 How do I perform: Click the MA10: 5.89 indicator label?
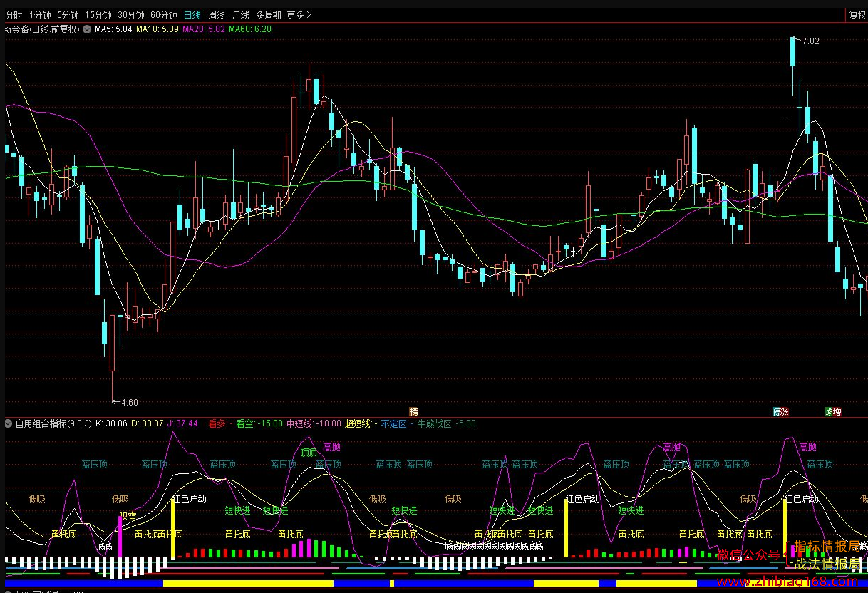coord(157,29)
